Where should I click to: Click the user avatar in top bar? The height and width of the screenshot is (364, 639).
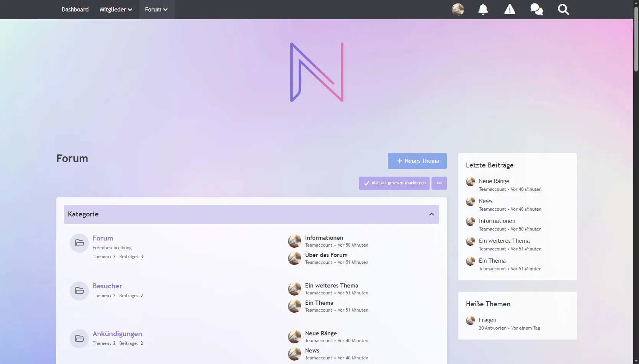coord(458,9)
